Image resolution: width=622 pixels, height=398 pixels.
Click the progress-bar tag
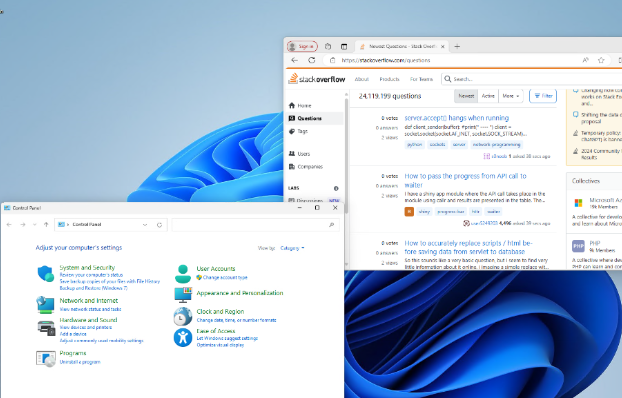click(451, 211)
